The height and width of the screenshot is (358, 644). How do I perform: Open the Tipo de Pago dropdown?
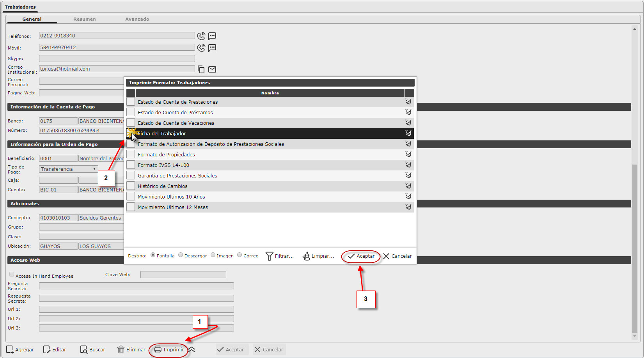(68, 169)
